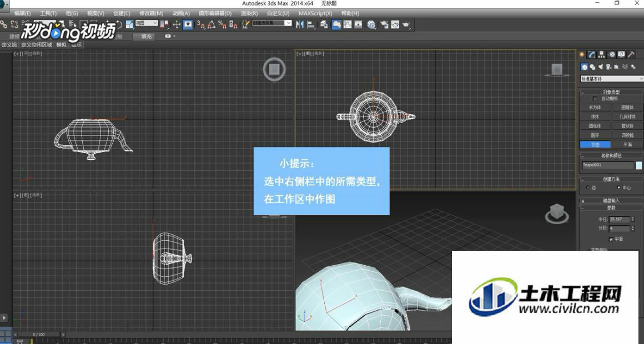Select the Lights category icon
This screenshot has width=644, height=344.
click(601, 67)
